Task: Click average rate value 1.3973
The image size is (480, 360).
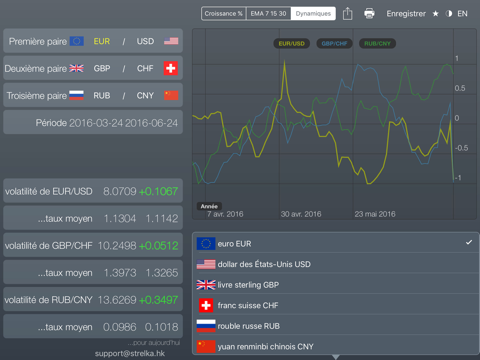Action: point(120,273)
